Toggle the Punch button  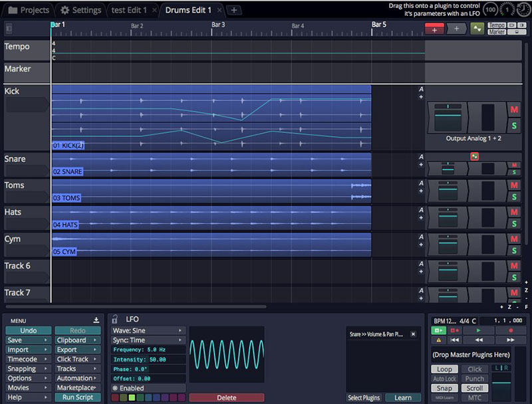(474, 379)
